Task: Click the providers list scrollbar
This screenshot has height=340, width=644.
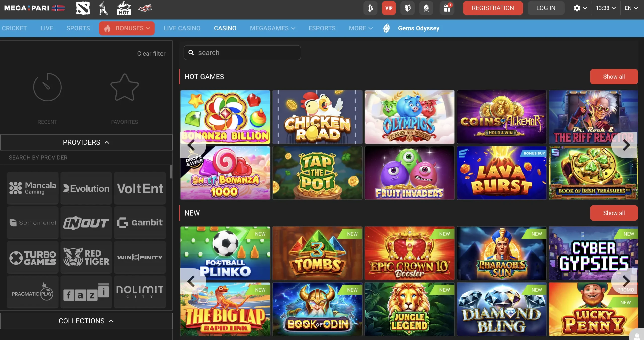Action: (x=171, y=172)
